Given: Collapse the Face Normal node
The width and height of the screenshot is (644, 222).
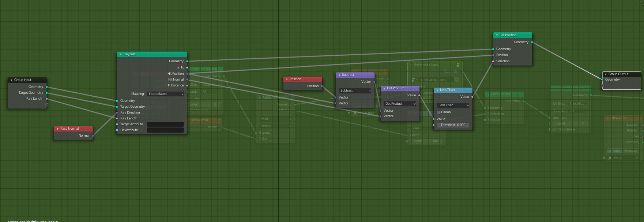Looking at the screenshot, I should pos(57,129).
